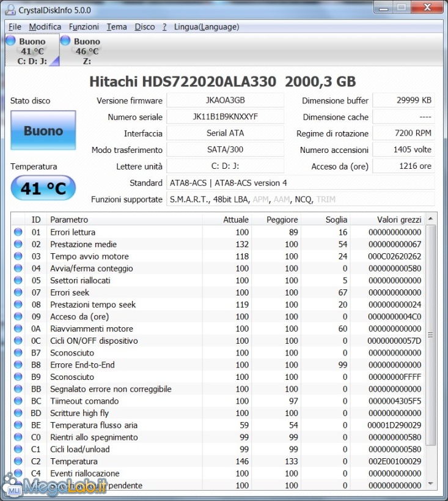Open the Lingua(Language) menu
Screen dimensions: 448x501
click(x=207, y=27)
